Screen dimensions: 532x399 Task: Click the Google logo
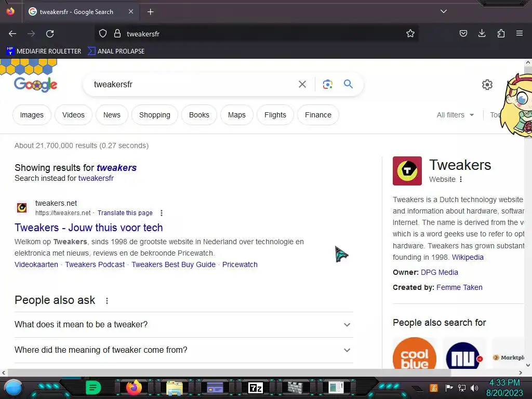(35, 85)
